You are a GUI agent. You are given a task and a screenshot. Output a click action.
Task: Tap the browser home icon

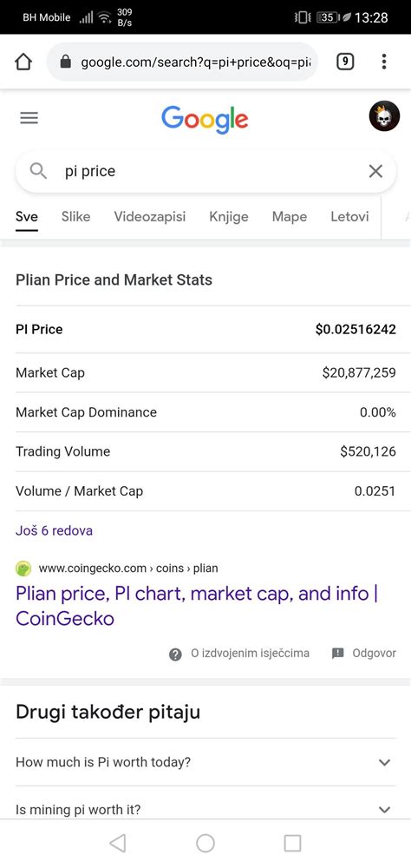pyautogui.click(x=23, y=62)
